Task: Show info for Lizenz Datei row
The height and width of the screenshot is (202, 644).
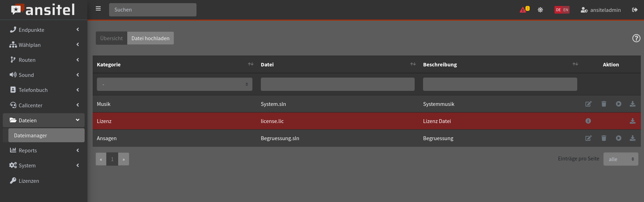Action: (588, 121)
